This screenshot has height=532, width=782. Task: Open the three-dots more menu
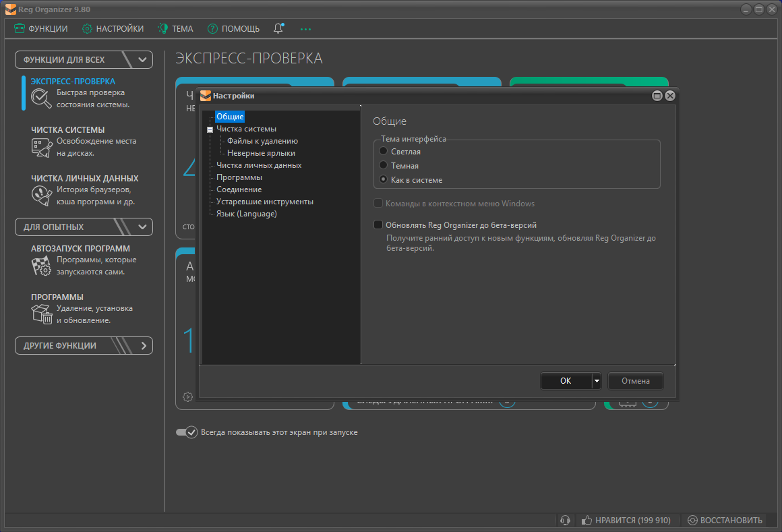[x=305, y=29]
